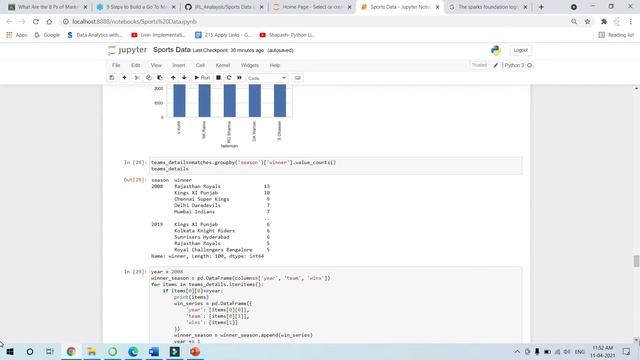Screen dimensions: 640x360
Task: Open the Edit menu
Action: 136,65
